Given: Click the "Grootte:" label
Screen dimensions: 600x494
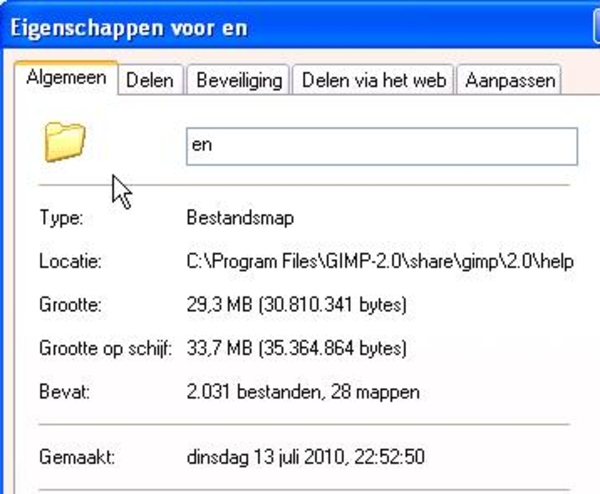Looking at the screenshot, I should (x=72, y=304).
